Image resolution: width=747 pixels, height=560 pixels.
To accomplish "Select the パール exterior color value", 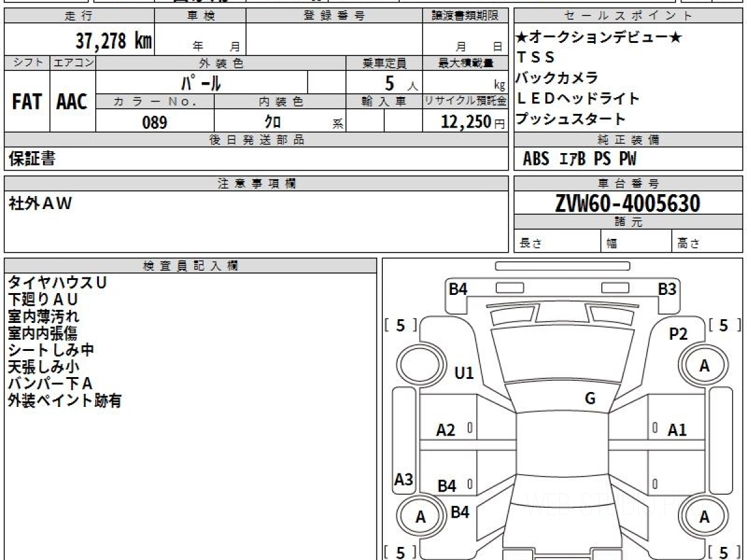I will tap(201, 83).
